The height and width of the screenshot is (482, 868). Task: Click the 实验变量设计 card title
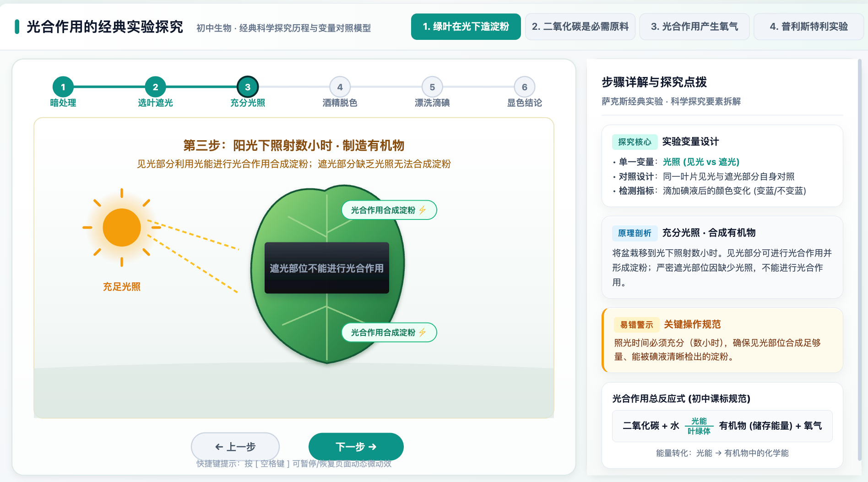point(690,142)
